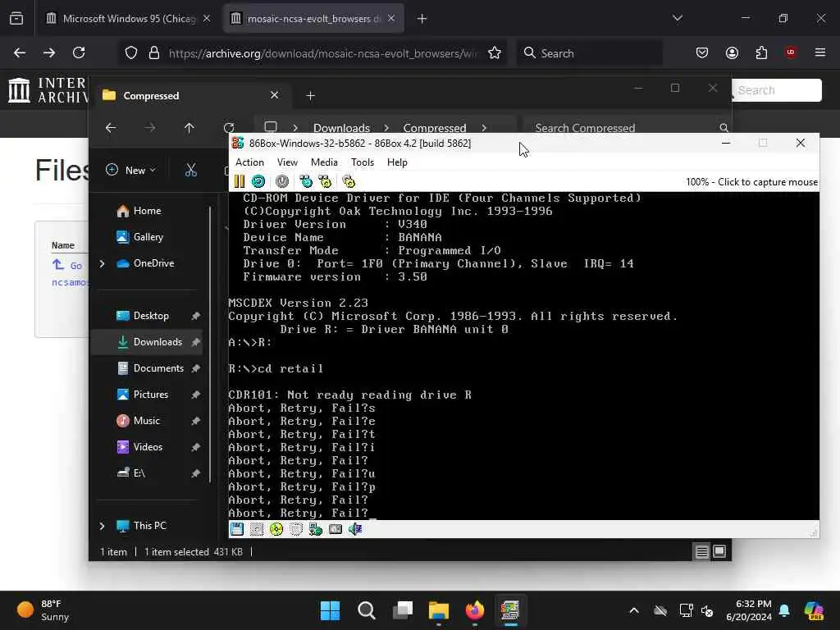Unpin Downloads using its pin icon
Image resolution: width=840 pixels, height=630 pixels.
(196, 342)
